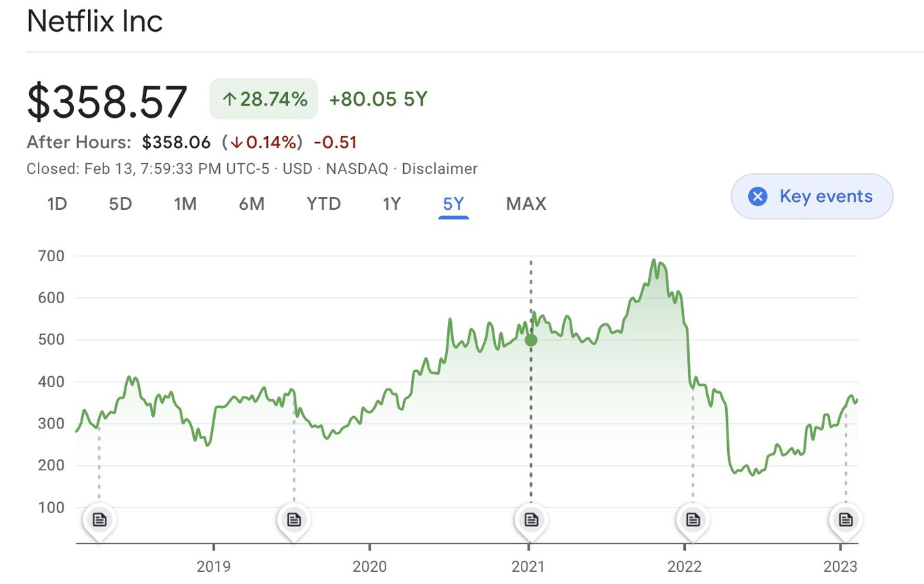Open the key event marker near 2018
The height and width of the screenshot is (584, 924).
click(x=99, y=520)
